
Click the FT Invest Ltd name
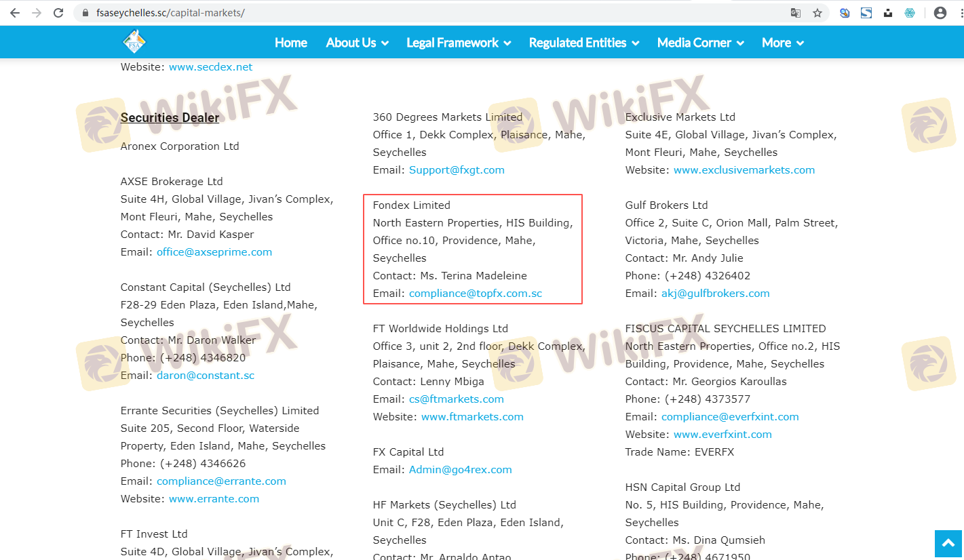click(x=154, y=534)
